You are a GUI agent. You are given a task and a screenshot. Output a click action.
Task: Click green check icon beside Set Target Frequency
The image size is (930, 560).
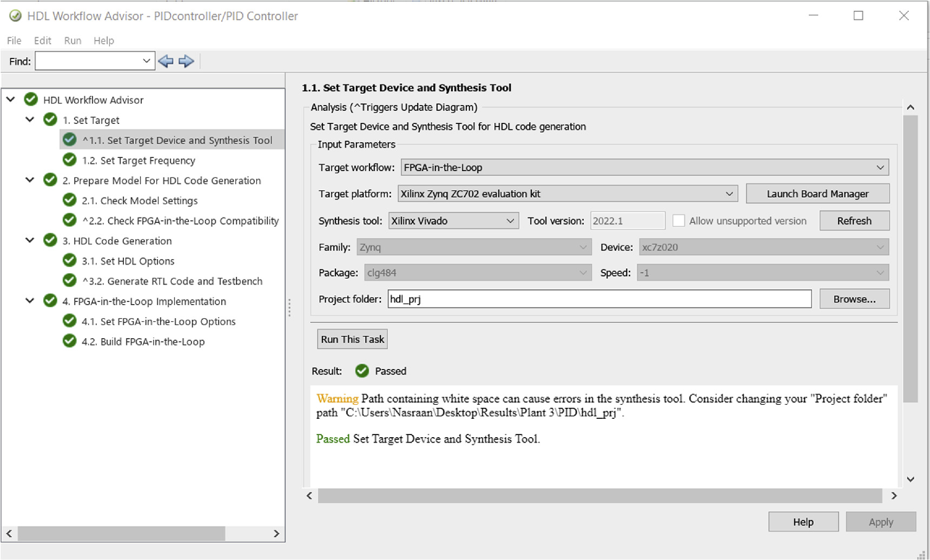(69, 160)
